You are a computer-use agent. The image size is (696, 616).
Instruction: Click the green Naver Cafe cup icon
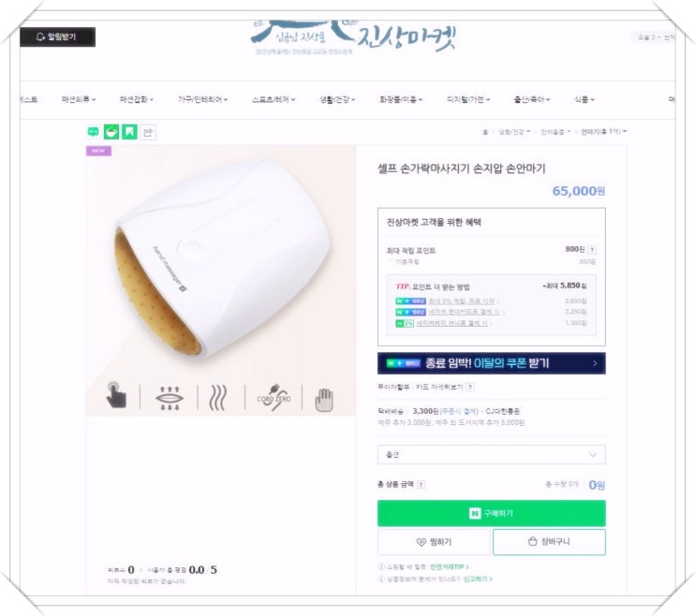click(x=111, y=132)
